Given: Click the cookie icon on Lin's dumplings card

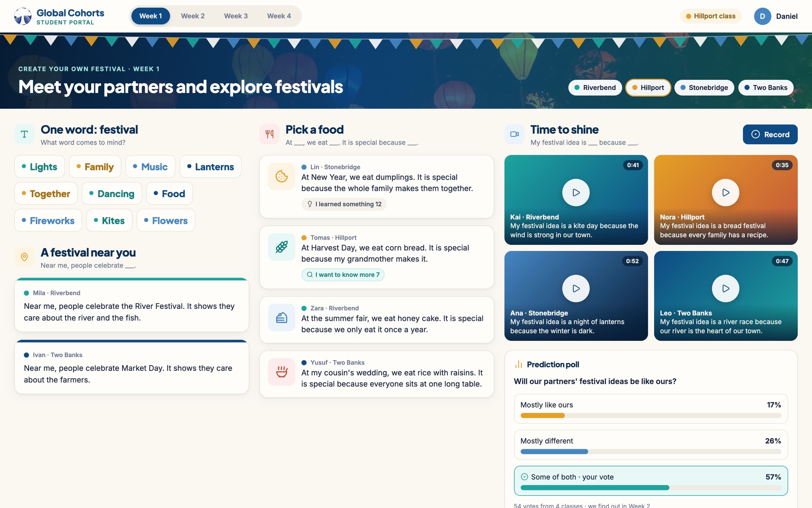Looking at the screenshot, I should 281,176.
